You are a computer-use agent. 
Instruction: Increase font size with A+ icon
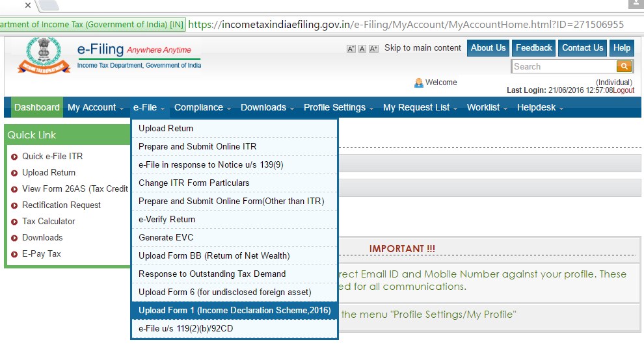coord(373,49)
